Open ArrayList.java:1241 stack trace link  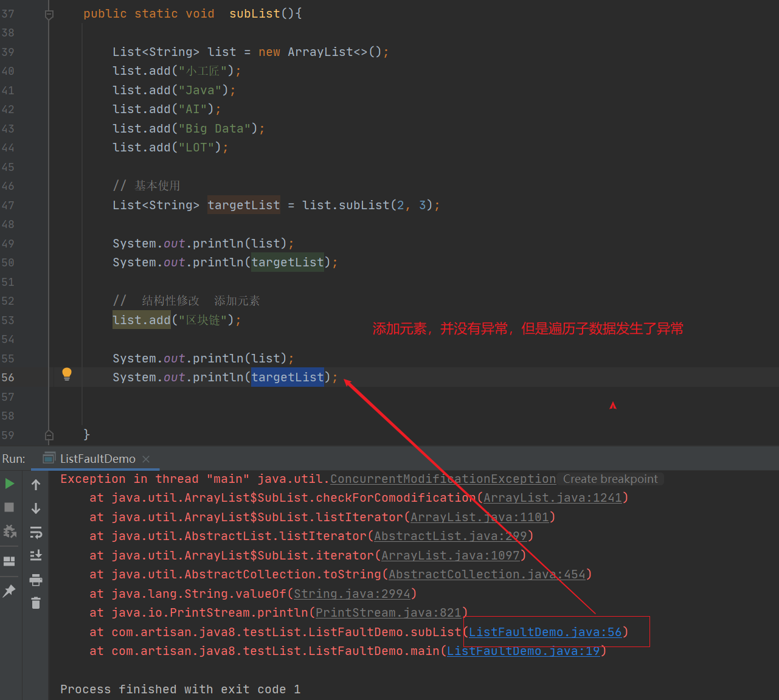point(553,497)
